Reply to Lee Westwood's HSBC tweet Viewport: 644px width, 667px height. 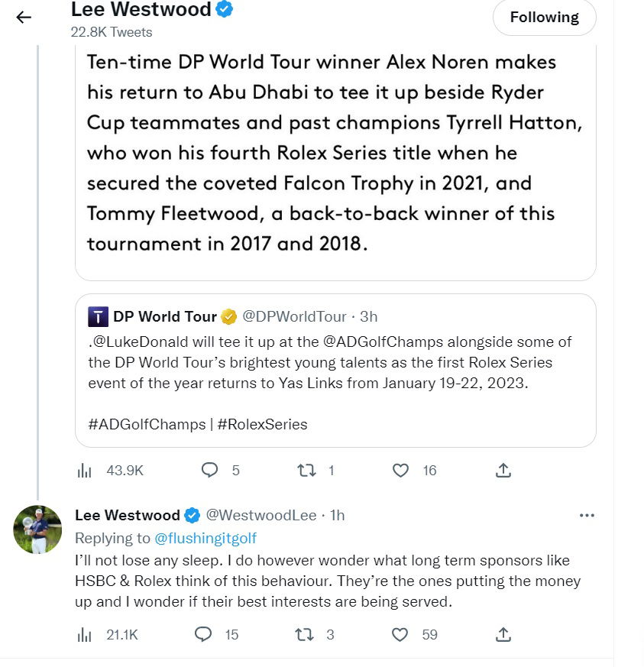(x=203, y=634)
